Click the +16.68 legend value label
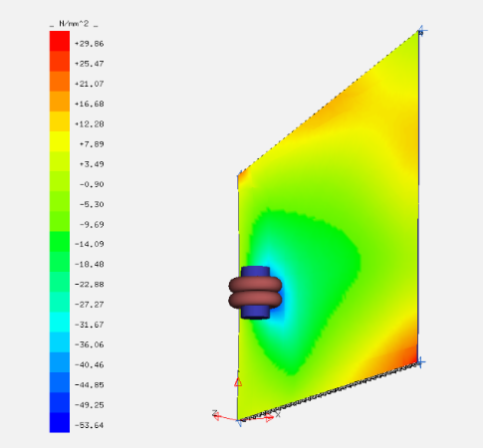This screenshot has width=483, height=448. click(90, 104)
